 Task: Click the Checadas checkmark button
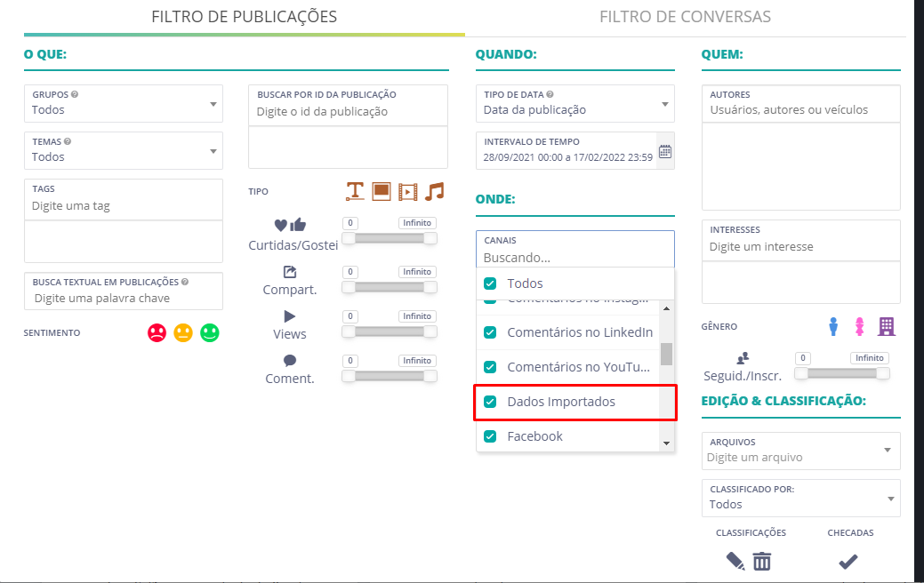point(848,561)
